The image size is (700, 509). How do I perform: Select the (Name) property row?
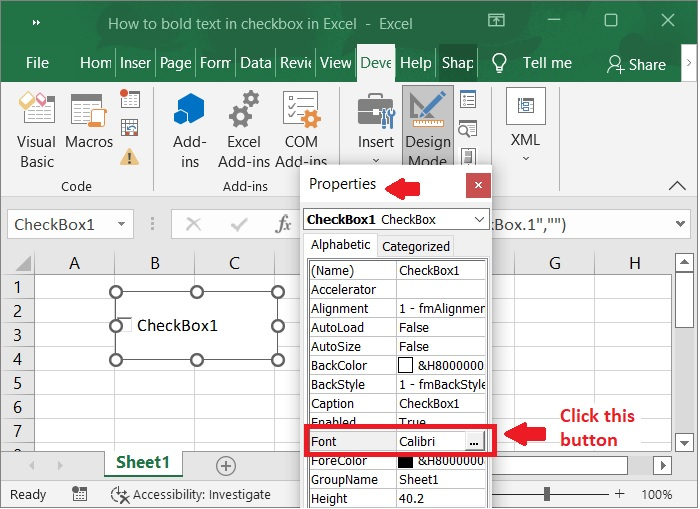397,271
